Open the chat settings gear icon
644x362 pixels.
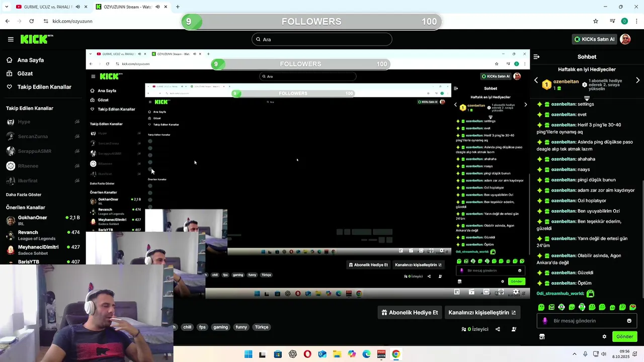click(x=604, y=336)
